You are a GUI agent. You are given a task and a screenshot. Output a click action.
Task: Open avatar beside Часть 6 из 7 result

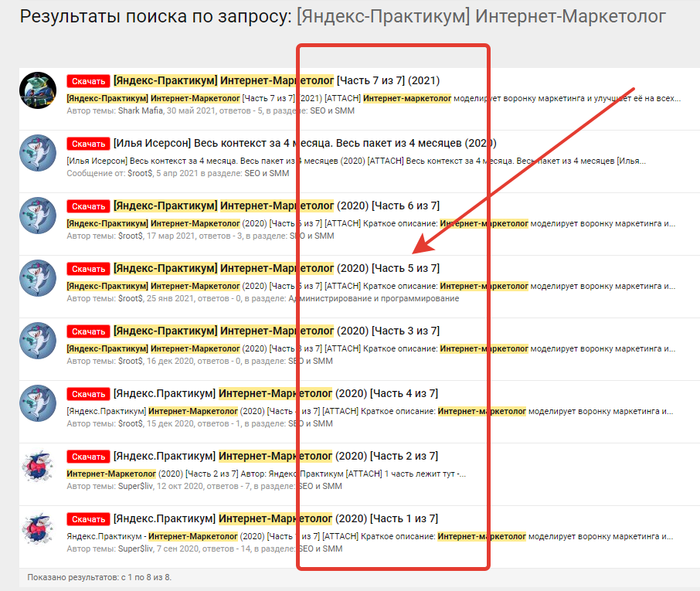tap(38, 216)
